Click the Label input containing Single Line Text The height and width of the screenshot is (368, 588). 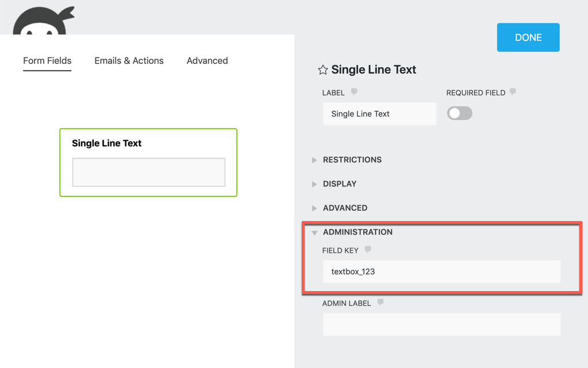[x=379, y=114]
